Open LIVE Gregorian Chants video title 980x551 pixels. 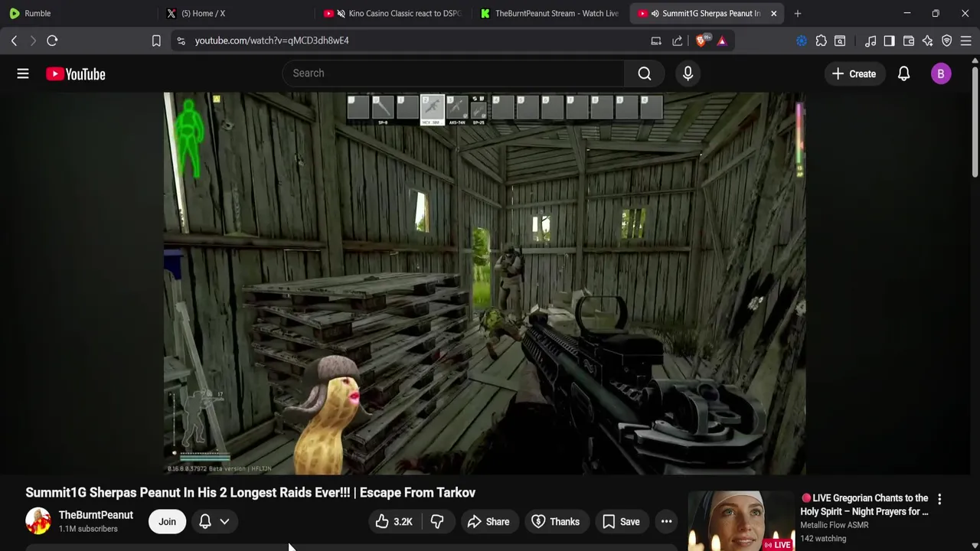pyautogui.click(x=865, y=504)
